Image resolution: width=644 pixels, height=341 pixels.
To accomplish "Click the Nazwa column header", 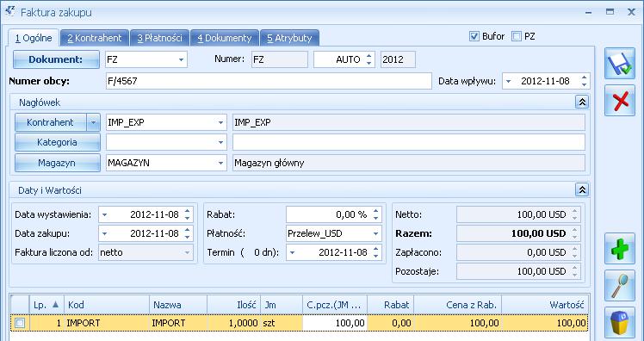I will [178, 305].
